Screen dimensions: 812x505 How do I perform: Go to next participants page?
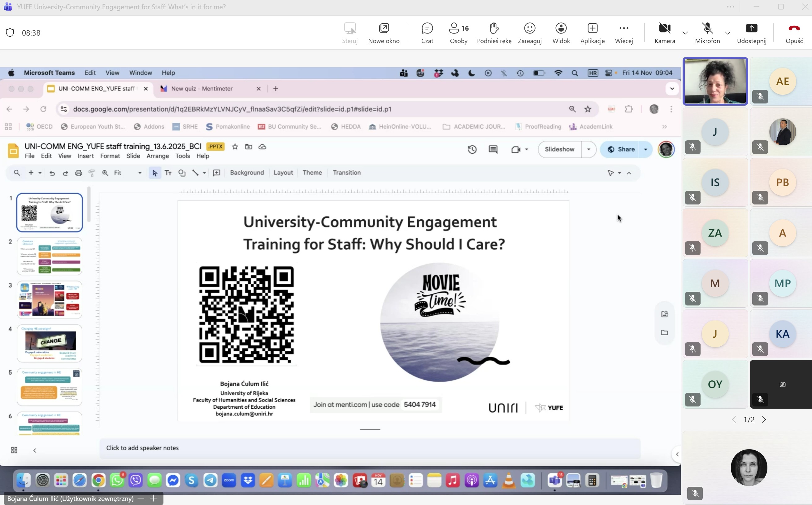[x=764, y=419]
